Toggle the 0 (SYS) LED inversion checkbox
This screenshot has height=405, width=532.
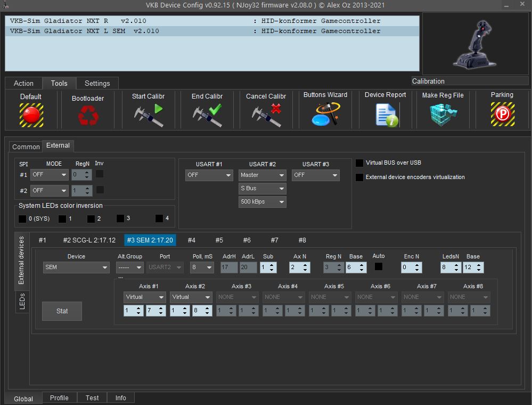click(x=22, y=218)
